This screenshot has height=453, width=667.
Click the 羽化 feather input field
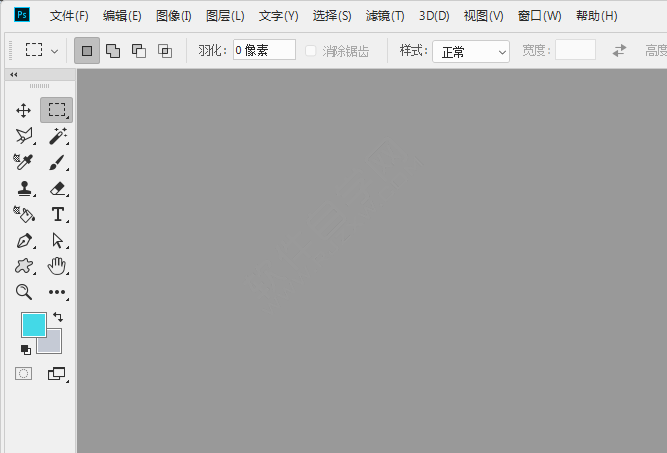264,50
